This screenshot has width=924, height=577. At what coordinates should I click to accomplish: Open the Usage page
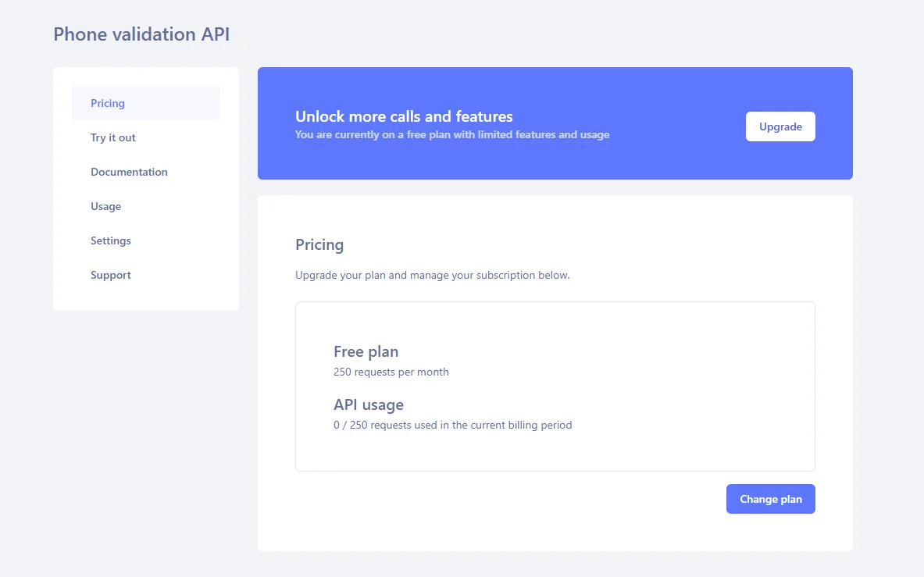coord(105,206)
